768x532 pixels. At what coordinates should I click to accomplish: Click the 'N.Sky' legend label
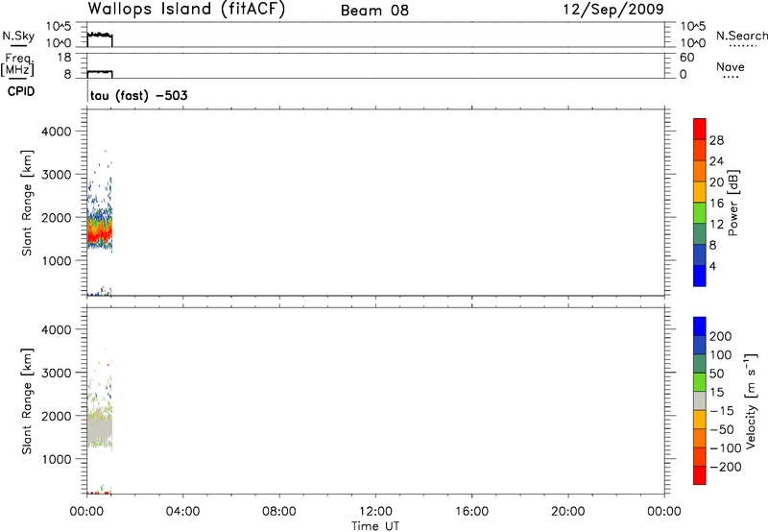18,36
